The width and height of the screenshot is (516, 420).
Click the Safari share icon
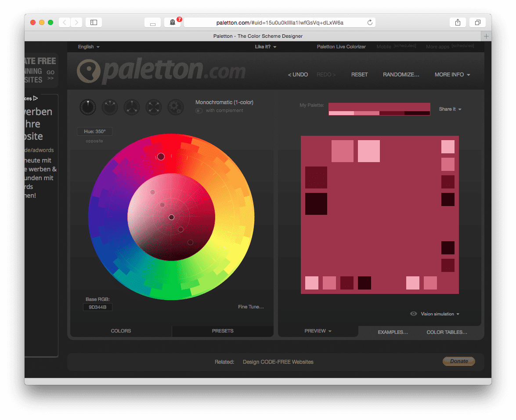[458, 22]
